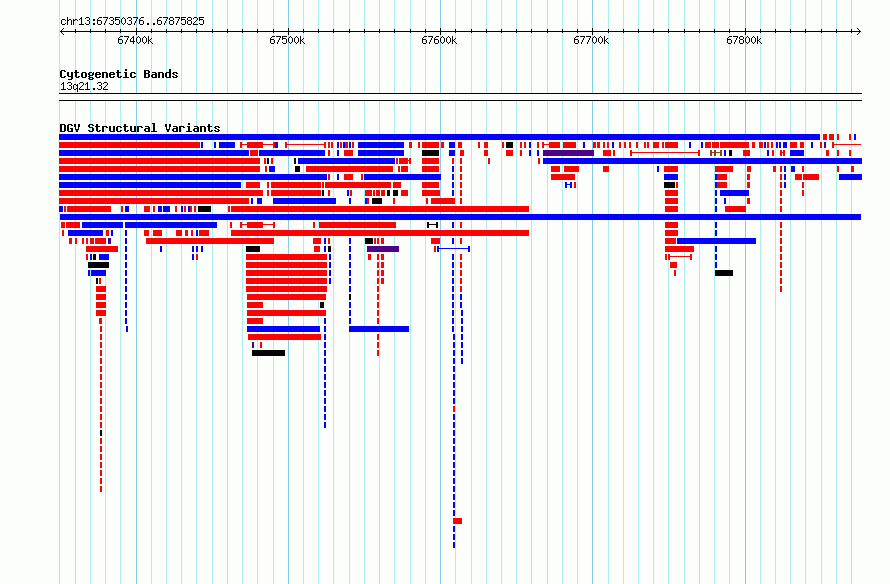Image resolution: width=890 pixels, height=584 pixels.
Task: Select the thin red line variant right of 67700k
Action: click(665, 153)
